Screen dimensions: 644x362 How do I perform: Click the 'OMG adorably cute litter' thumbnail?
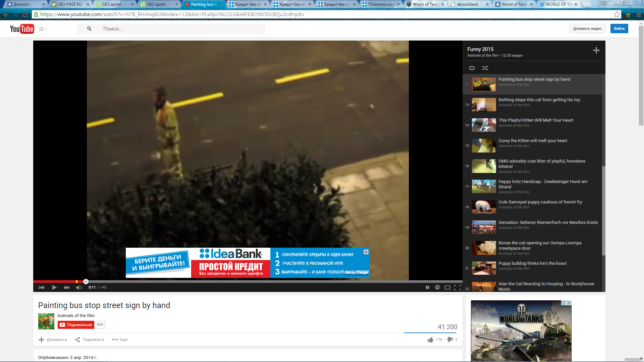(x=484, y=166)
